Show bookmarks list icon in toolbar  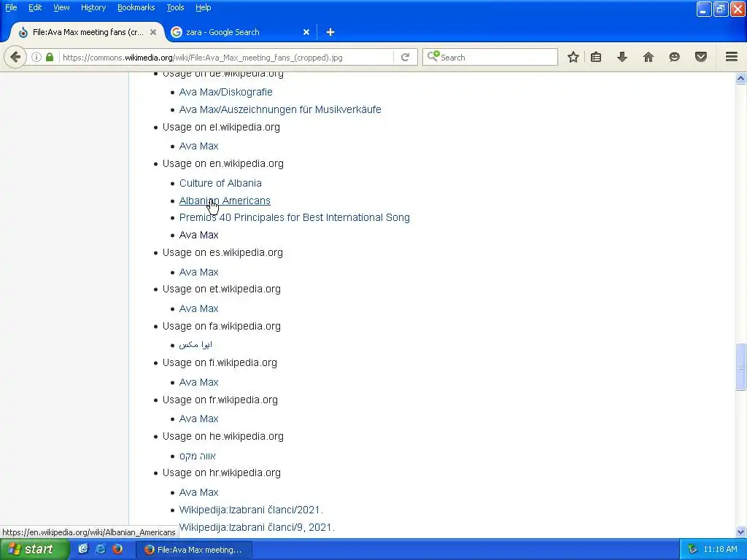595,57
